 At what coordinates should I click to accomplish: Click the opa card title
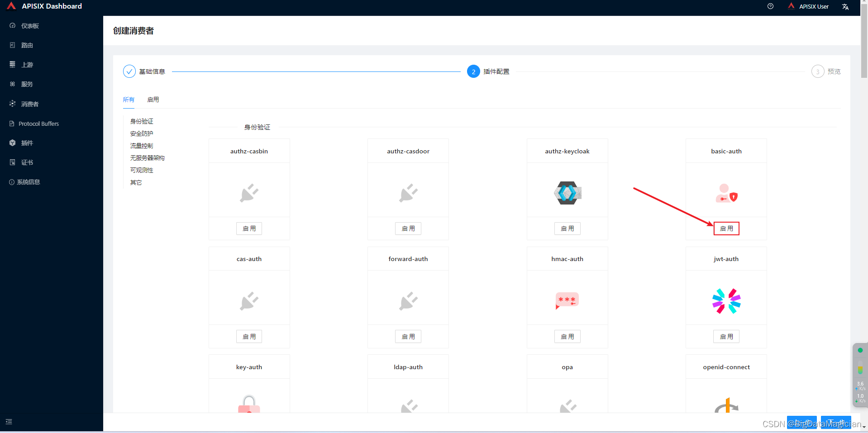(568, 367)
